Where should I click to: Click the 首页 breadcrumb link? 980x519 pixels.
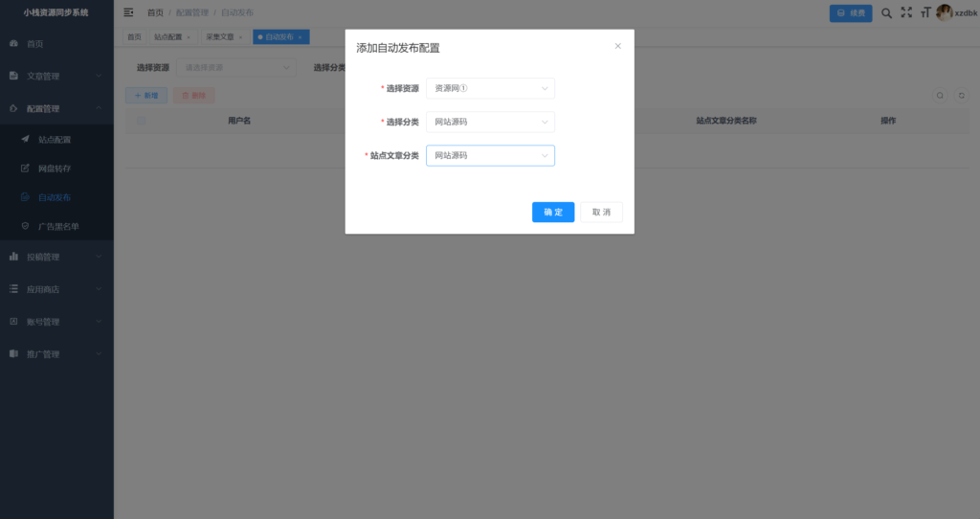pos(155,12)
